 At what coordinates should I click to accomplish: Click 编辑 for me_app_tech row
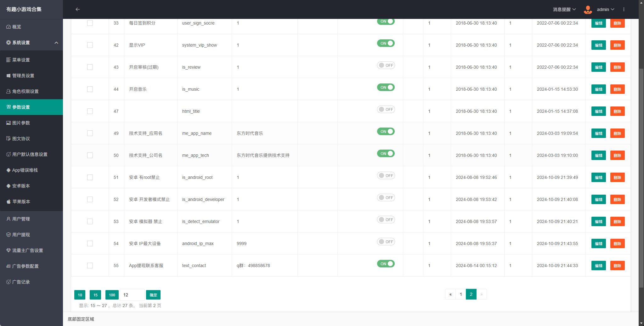pyautogui.click(x=599, y=155)
